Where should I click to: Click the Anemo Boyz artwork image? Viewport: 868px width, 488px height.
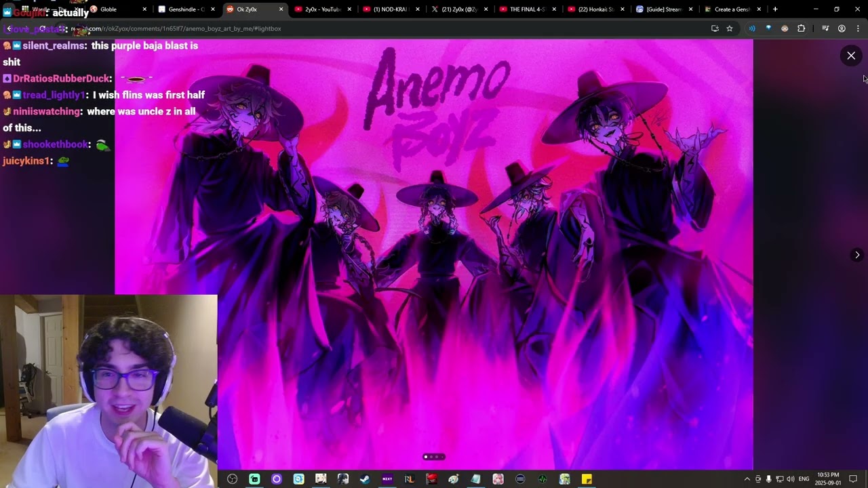434,254
